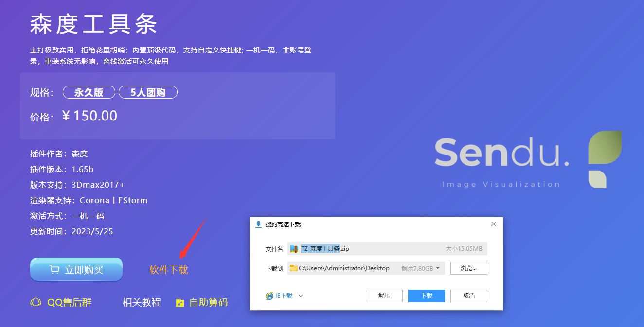
Task: Click the zip archive icon in the file name field
Action: [294, 249]
